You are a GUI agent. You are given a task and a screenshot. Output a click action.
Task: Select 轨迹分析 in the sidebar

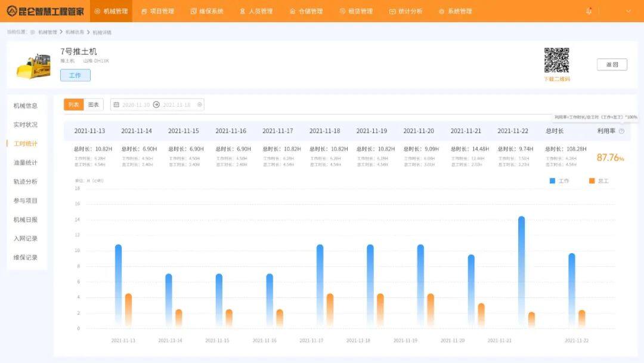coord(26,181)
